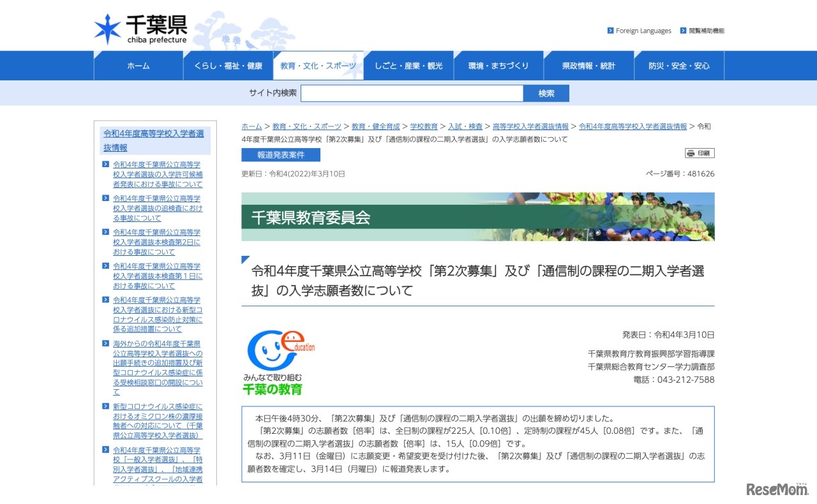
Task: Open the 県政情報・統計 navigation tab
Action: [x=588, y=66]
